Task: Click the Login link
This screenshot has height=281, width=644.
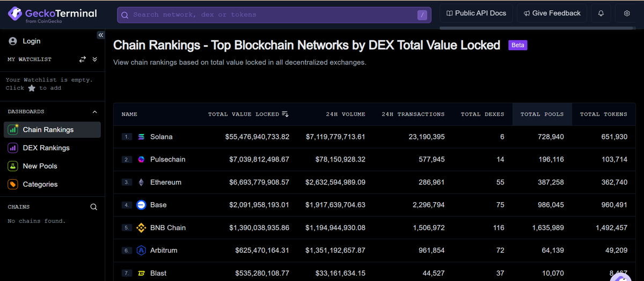Action: pos(32,41)
